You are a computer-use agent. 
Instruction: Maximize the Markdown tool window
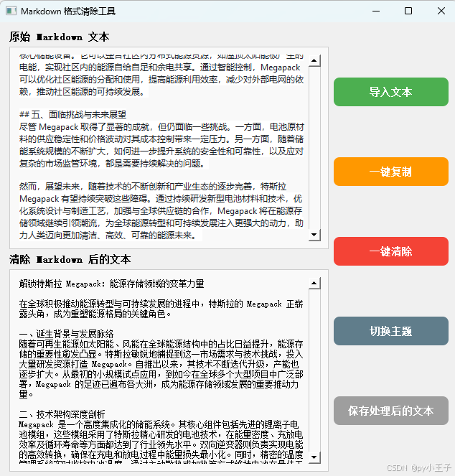tap(408, 11)
